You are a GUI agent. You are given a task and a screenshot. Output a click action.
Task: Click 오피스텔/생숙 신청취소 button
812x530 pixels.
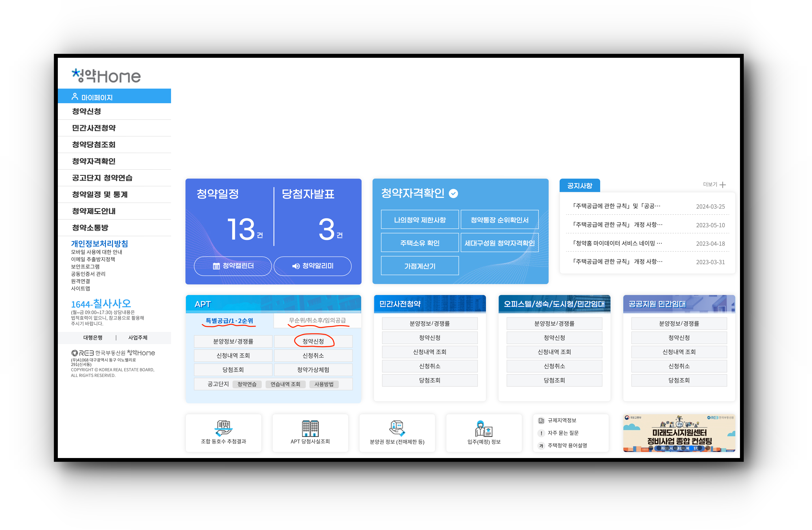554,366
